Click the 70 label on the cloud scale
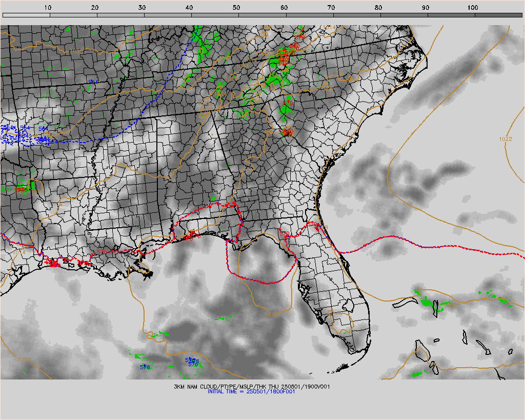Screen dimensions: 525x420 (x=331, y=7)
